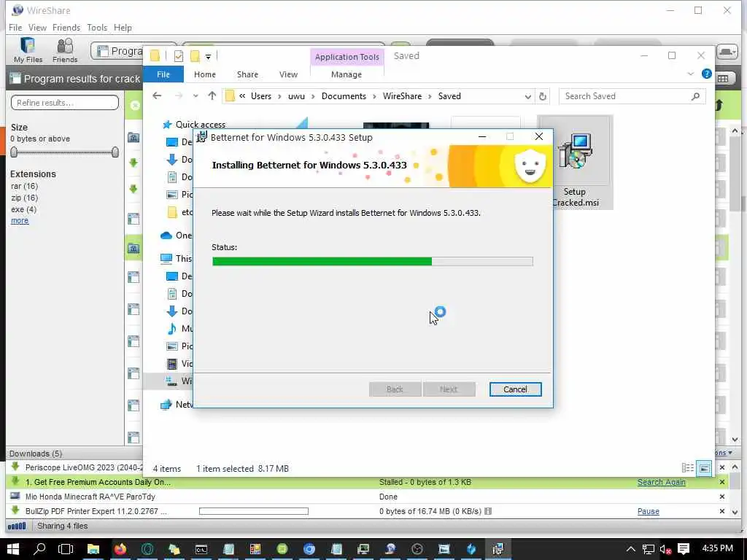Image resolution: width=747 pixels, height=560 pixels.
Task: Click New folder icon in quick access toolbar
Action: coord(195,56)
